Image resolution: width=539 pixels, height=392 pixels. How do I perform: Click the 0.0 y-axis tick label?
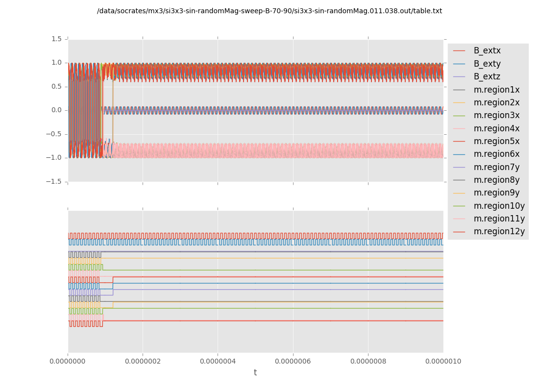tap(56, 110)
